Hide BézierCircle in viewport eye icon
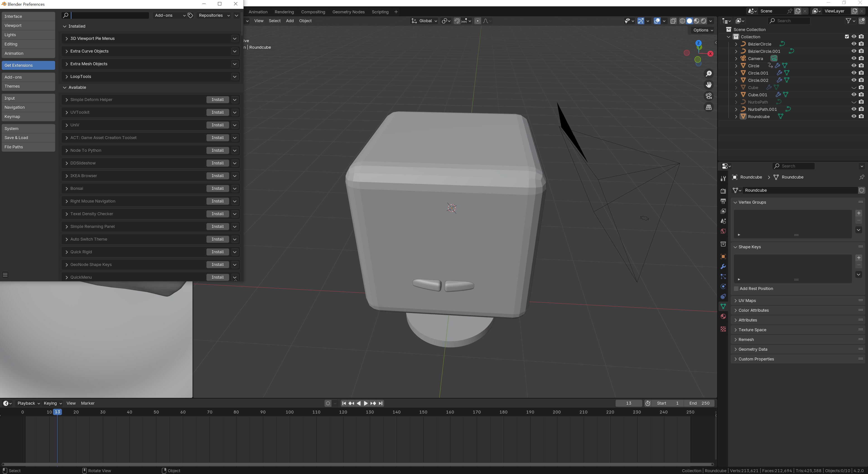The image size is (868, 474). (x=854, y=44)
